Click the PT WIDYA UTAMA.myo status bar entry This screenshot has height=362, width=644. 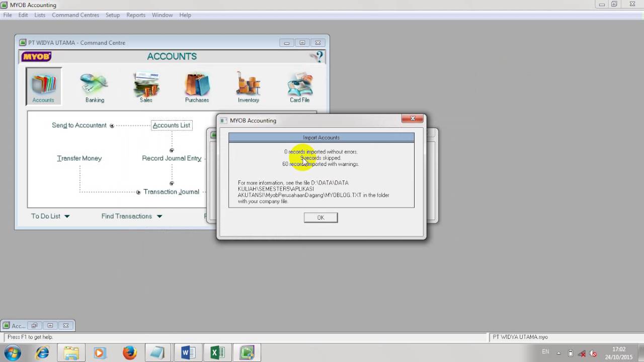pyautogui.click(x=520, y=337)
